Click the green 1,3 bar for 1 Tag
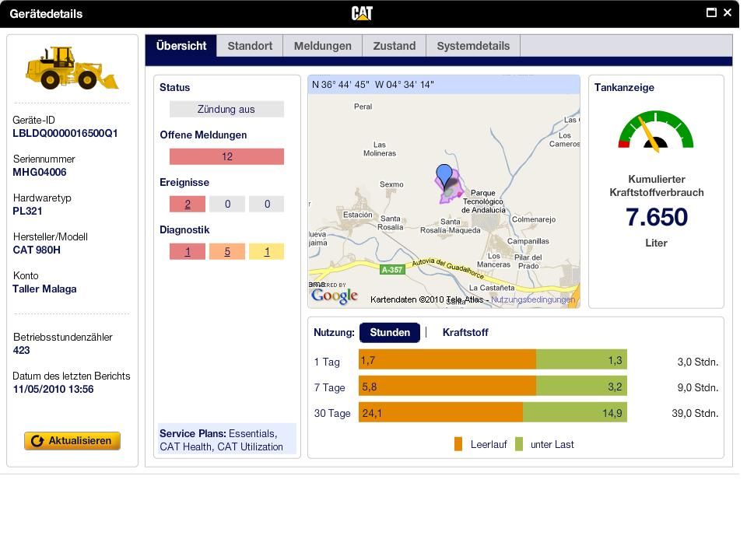 click(x=582, y=359)
